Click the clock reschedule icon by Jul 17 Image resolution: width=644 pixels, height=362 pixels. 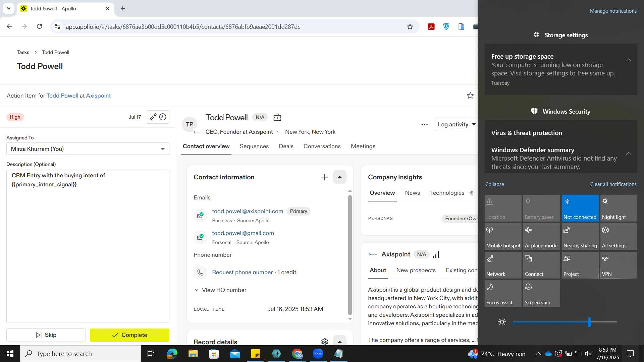coord(163,117)
